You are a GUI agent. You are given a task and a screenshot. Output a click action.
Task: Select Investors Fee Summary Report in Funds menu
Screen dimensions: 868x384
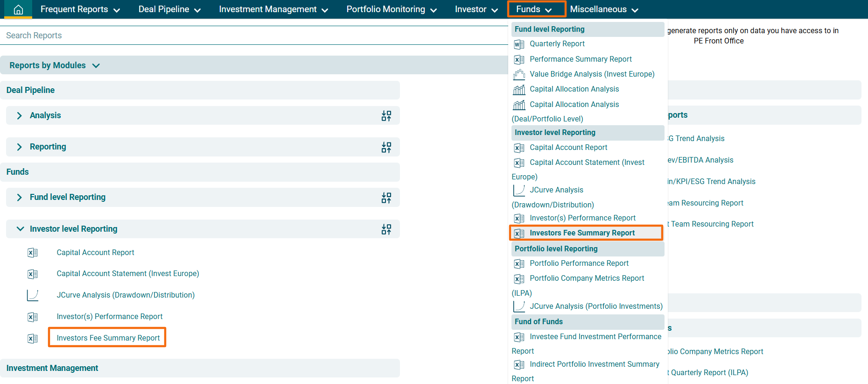point(582,233)
